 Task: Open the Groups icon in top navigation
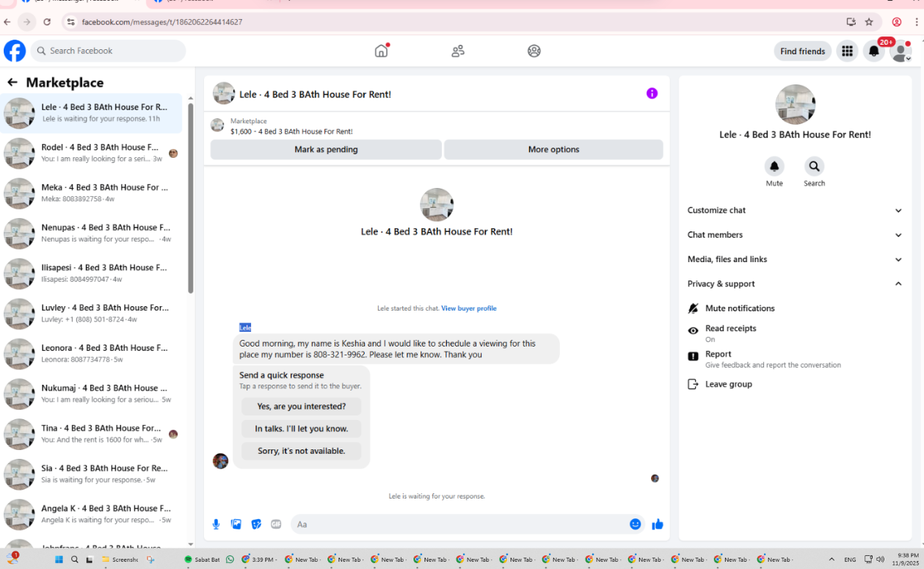534,51
